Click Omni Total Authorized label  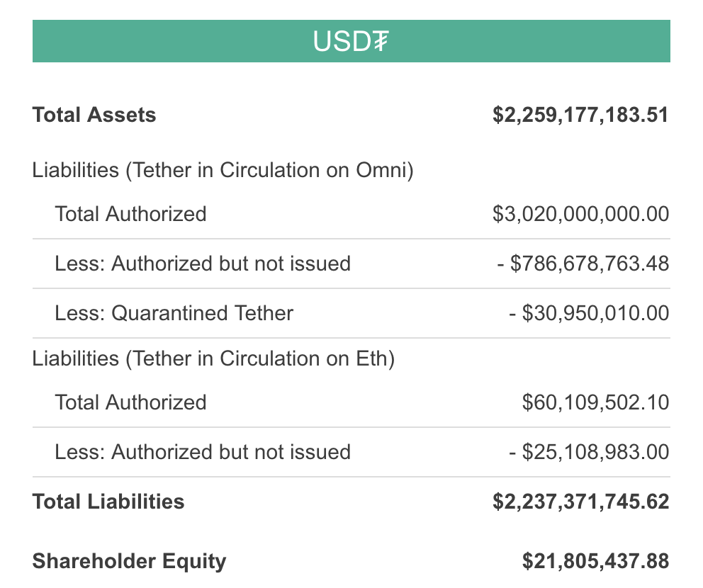(x=130, y=214)
